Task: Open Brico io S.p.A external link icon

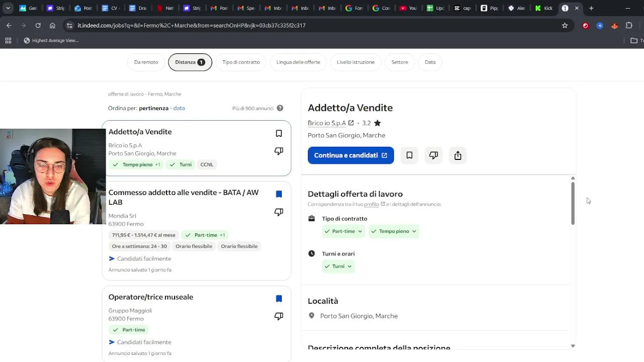Action: pos(351,123)
